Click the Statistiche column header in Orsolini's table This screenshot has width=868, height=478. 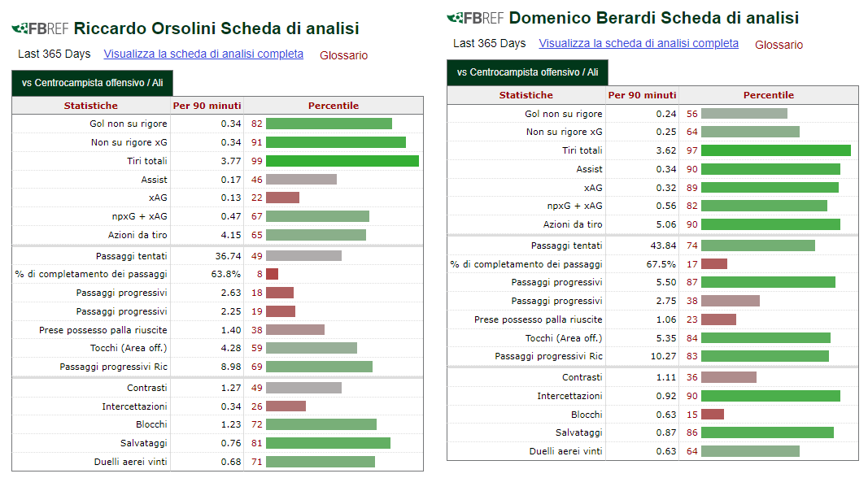[x=91, y=106]
